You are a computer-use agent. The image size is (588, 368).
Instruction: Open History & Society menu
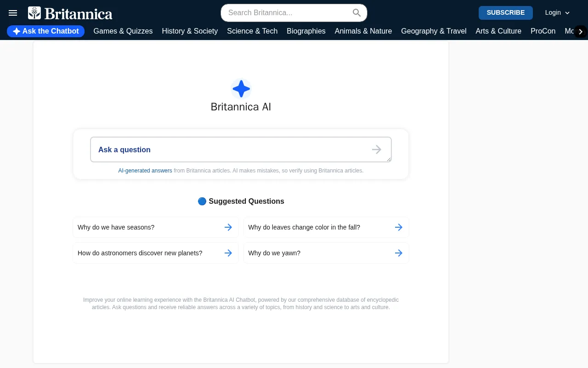(x=190, y=31)
